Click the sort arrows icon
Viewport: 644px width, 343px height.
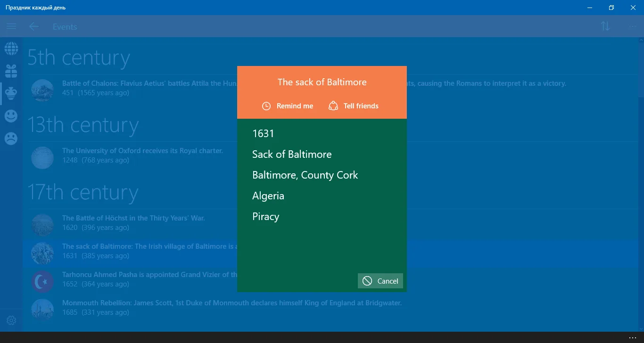coord(605,26)
